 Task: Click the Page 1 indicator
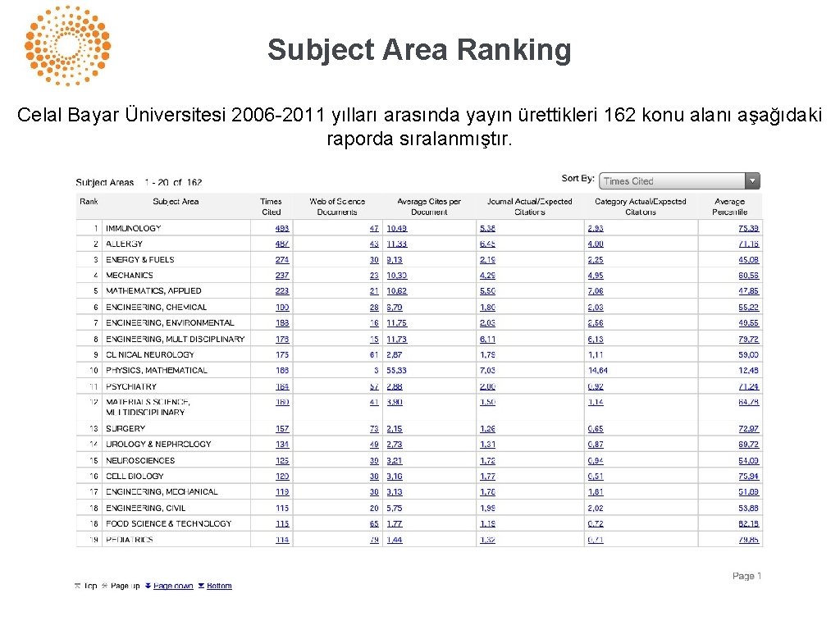coord(746,576)
